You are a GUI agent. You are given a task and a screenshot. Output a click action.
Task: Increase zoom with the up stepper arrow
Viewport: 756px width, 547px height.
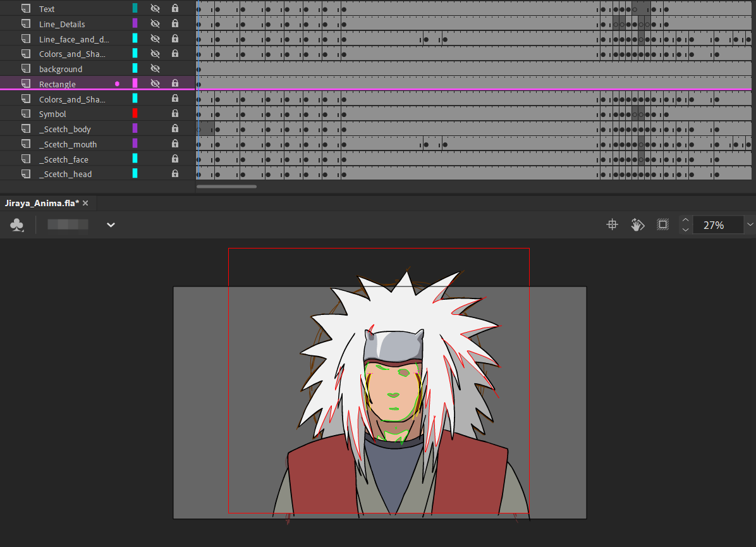pyautogui.click(x=685, y=220)
